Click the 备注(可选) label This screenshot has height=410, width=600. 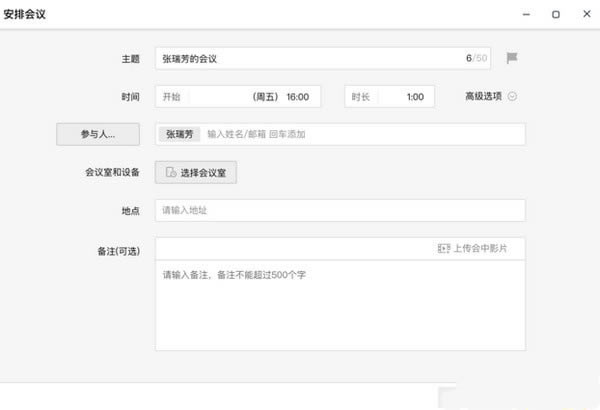point(119,252)
